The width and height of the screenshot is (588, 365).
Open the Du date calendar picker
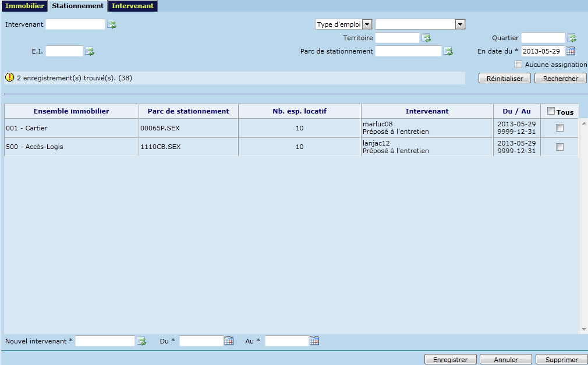pyautogui.click(x=229, y=341)
